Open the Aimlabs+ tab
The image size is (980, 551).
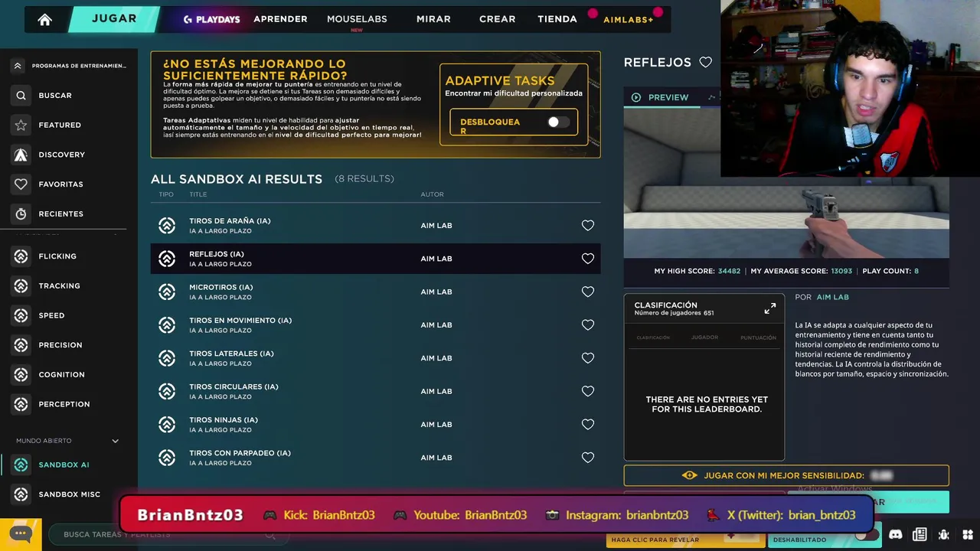pos(628,20)
